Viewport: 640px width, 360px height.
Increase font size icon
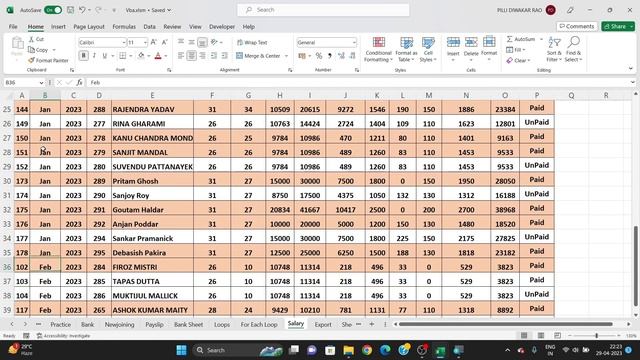154,42
